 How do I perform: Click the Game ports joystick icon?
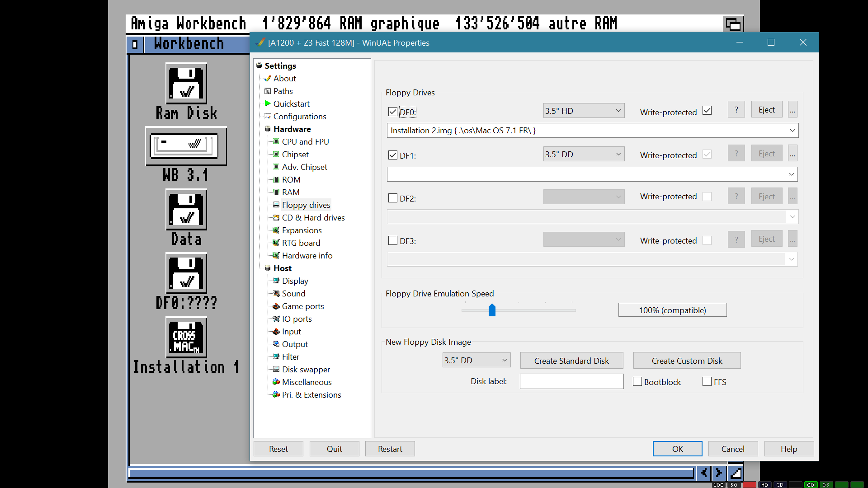coord(276,306)
